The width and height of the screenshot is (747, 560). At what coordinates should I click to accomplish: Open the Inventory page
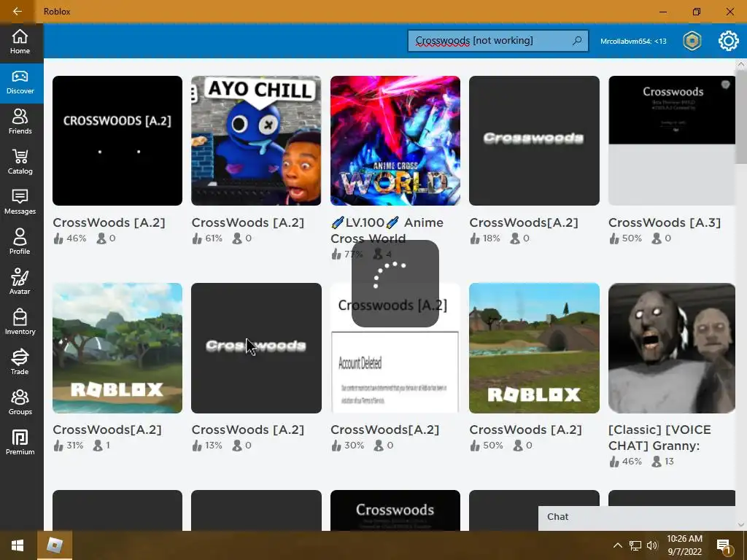pyautogui.click(x=20, y=322)
